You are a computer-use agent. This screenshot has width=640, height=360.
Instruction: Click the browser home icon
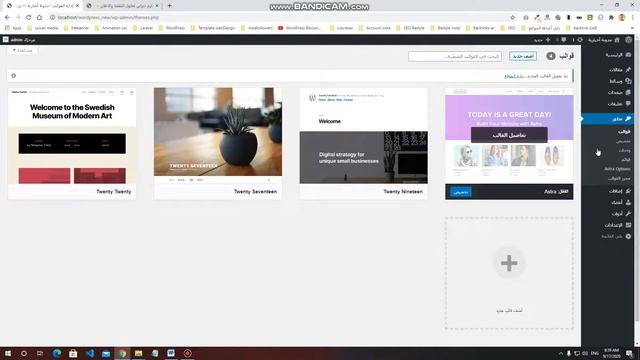click(39, 18)
